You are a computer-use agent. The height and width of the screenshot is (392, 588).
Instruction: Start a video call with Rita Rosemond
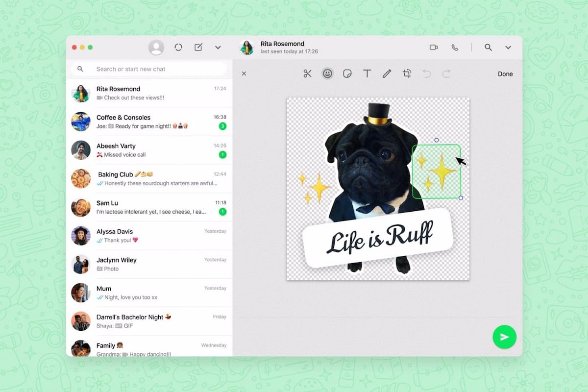coord(434,48)
